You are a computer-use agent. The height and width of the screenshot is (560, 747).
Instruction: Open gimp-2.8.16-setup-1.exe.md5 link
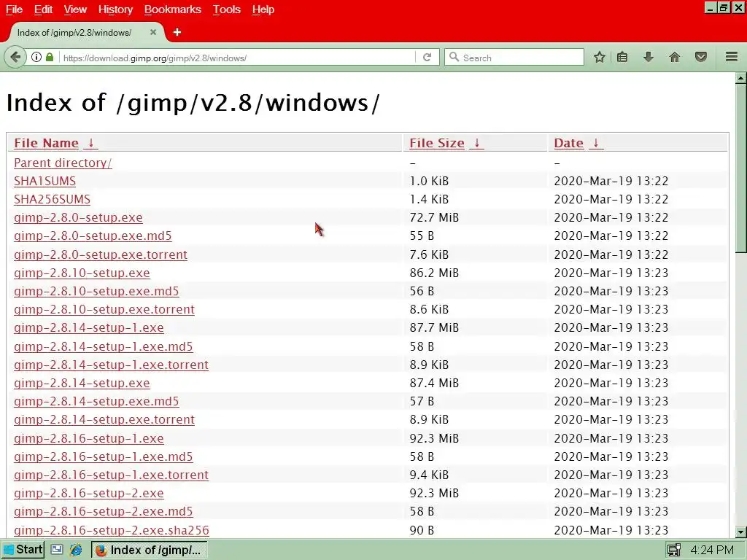pos(104,456)
